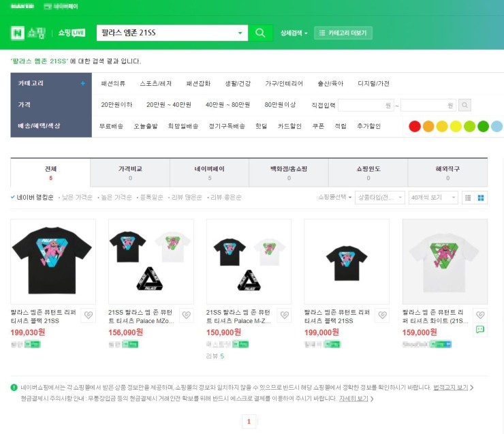This screenshot has height=434, width=504.
Task: Filter by 쿠폰 benefit
Action: 318,126
